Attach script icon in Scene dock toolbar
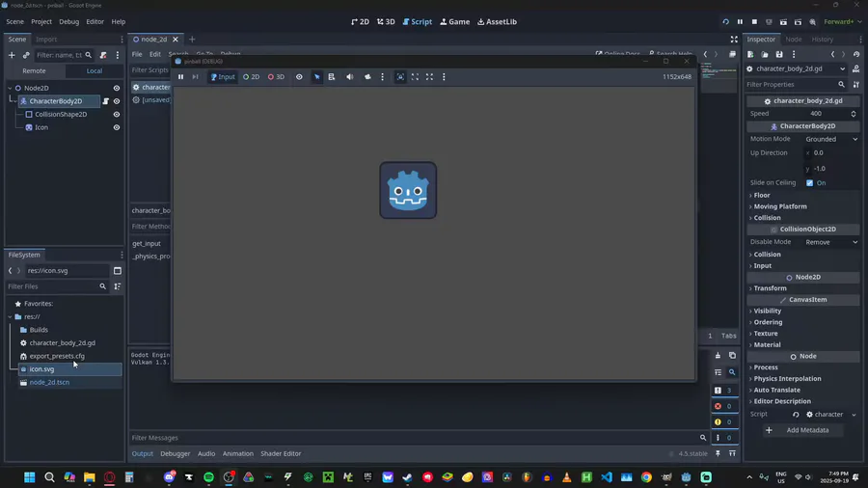This screenshot has width=868, height=488. coord(103,55)
